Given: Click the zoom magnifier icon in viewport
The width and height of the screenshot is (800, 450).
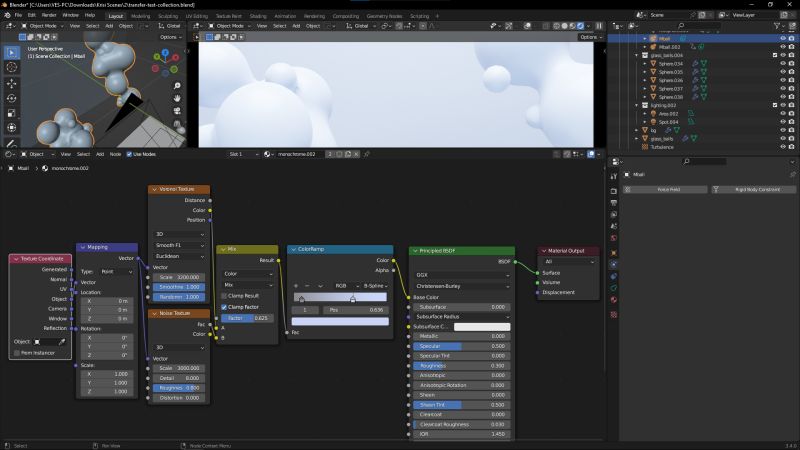Looking at the screenshot, I should (x=177, y=86).
